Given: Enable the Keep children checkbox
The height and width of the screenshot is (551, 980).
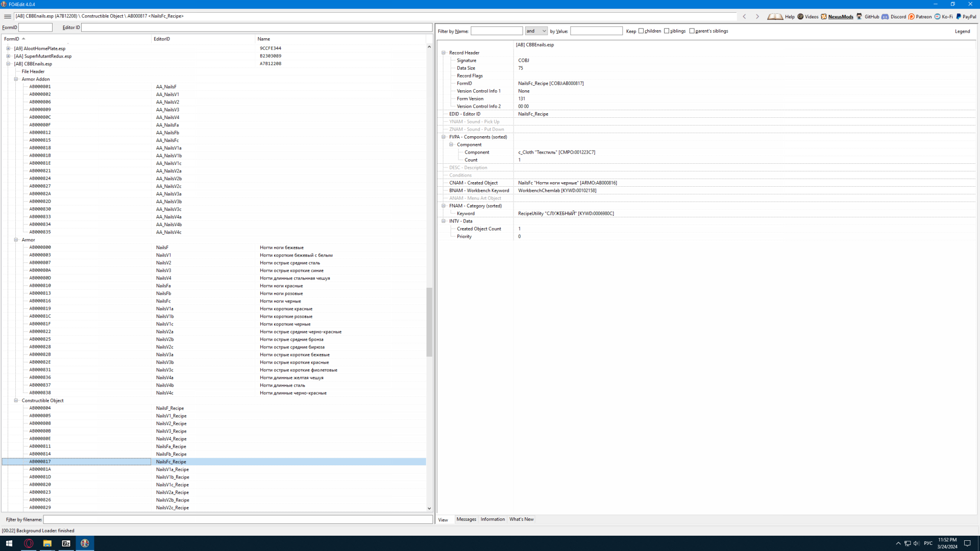Looking at the screenshot, I should tap(641, 31).
